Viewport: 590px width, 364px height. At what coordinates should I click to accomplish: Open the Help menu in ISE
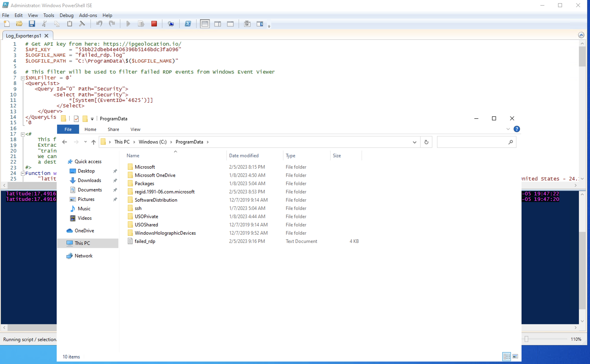107,15
